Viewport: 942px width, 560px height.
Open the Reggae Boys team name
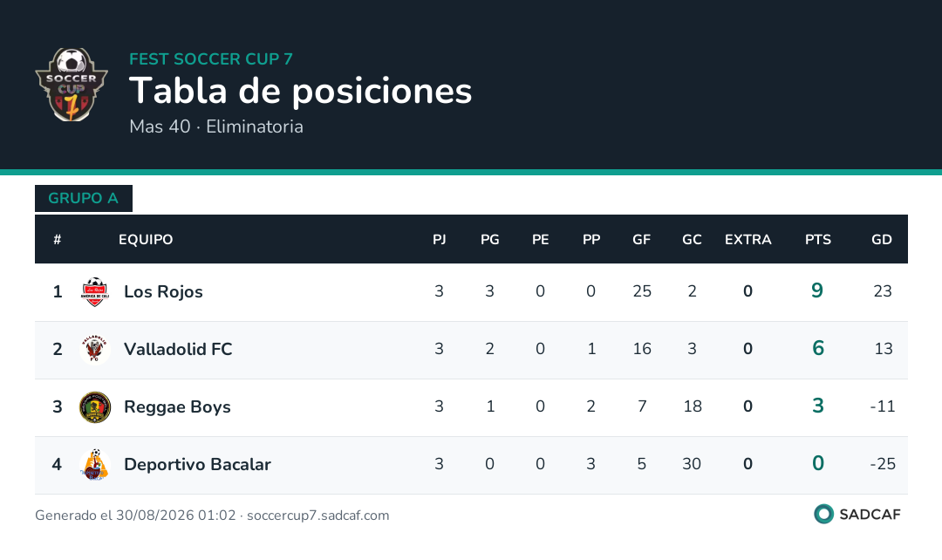click(177, 406)
